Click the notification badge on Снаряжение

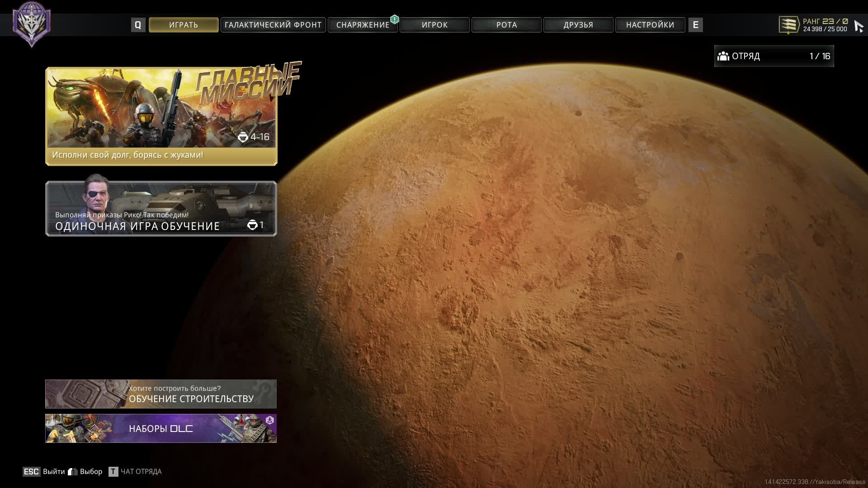coord(395,19)
